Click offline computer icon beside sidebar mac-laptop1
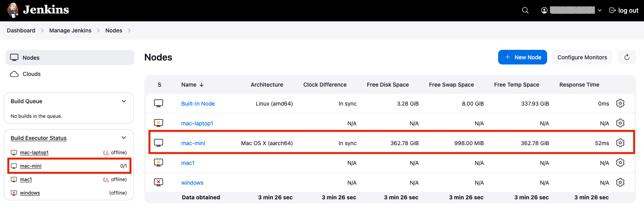Viewport: 644px width, 210px height. pyautogui.click(x=14, y=153)
